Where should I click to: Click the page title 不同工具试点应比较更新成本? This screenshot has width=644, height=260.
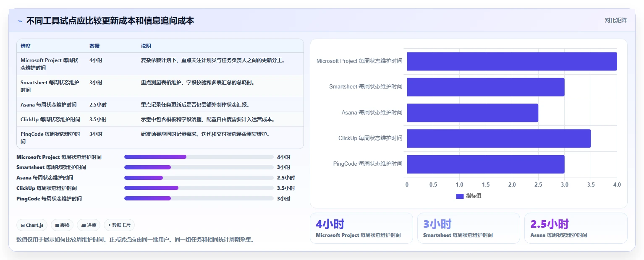[x=110, y=21]
